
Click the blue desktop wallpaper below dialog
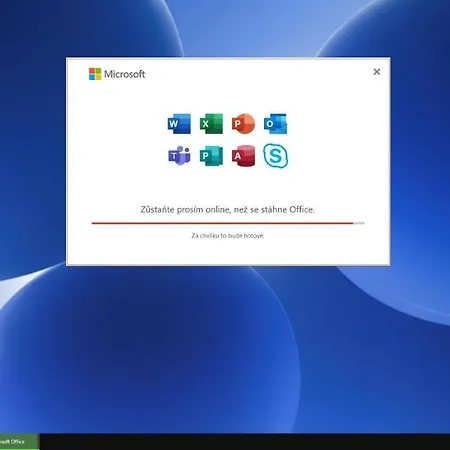click(x=225, y=350)
